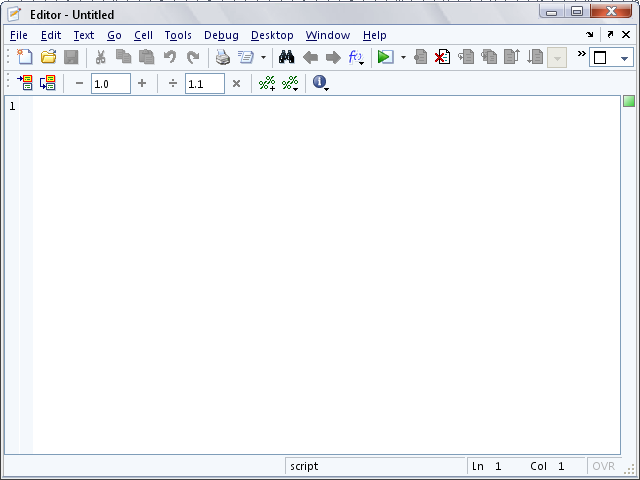
Task: Click the Evaluate cell and advance icon
Action: click(x=48, y=84)
